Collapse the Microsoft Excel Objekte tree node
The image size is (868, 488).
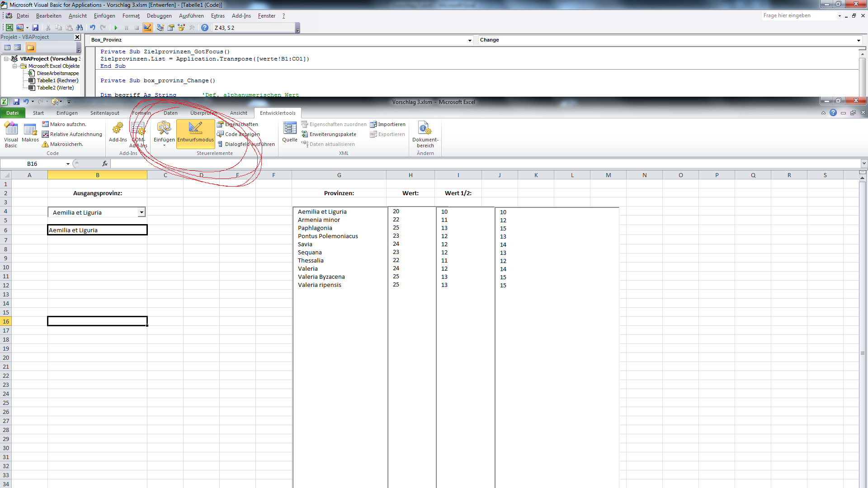click(15, 66)
